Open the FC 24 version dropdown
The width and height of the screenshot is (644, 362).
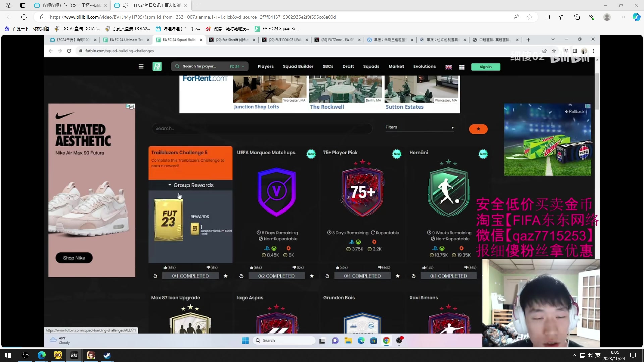click(x=237, y=67)
